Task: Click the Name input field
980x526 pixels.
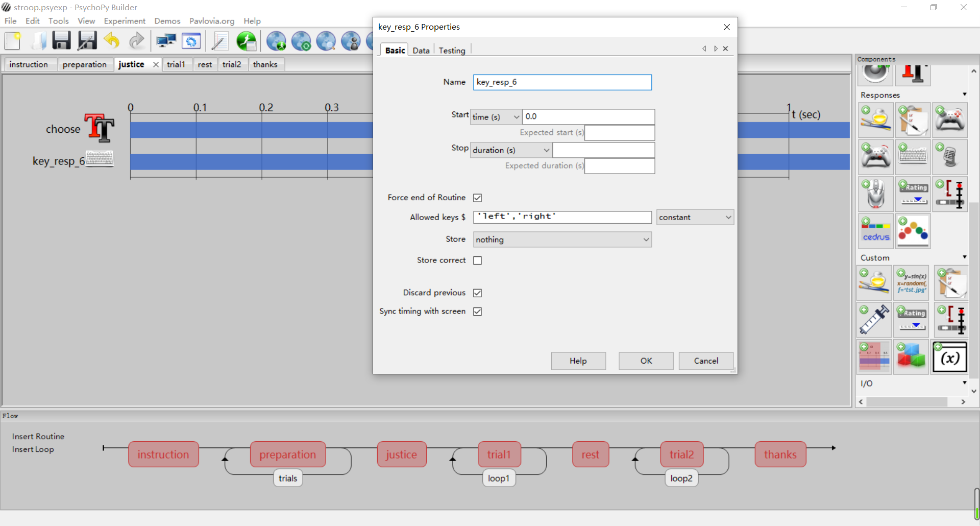Action: click(562, 82)
